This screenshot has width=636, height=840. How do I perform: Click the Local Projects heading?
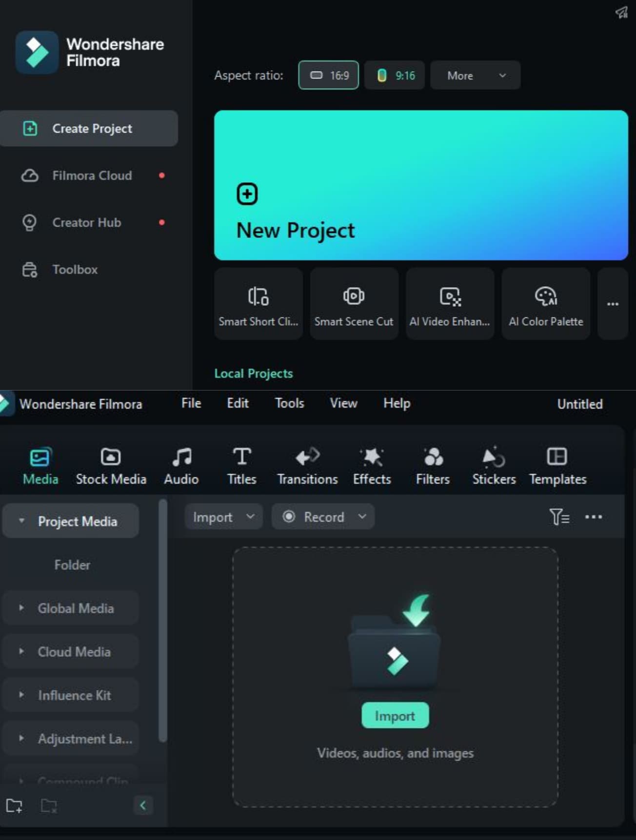[254, 373]
